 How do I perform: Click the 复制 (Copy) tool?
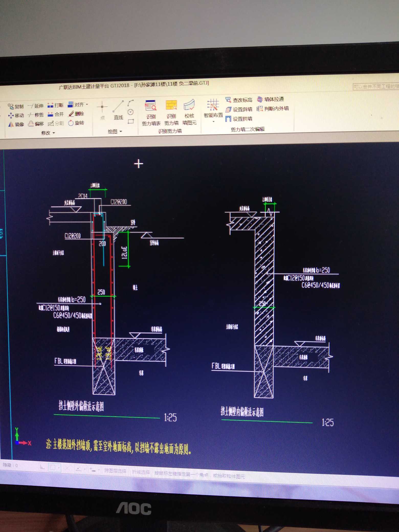tap(16, 106)
